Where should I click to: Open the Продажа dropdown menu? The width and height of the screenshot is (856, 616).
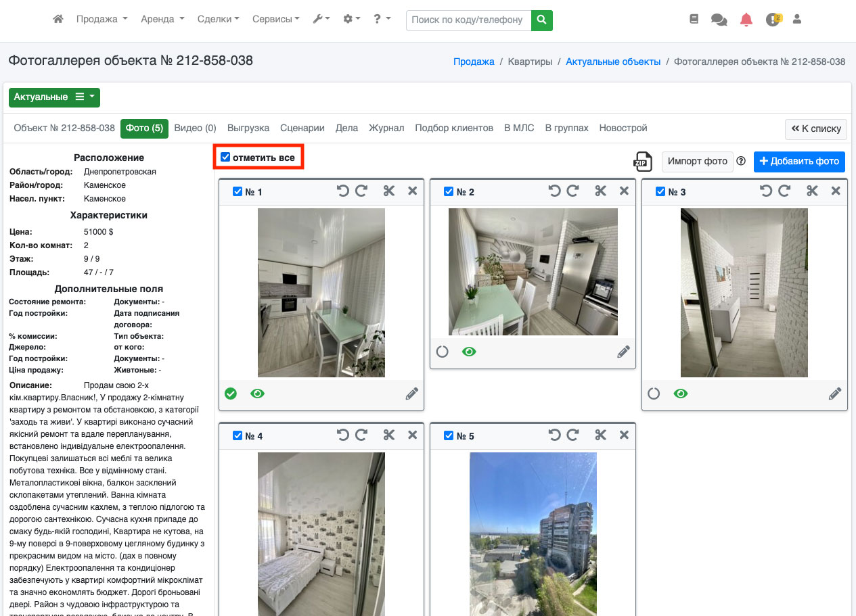click(102, 20)
